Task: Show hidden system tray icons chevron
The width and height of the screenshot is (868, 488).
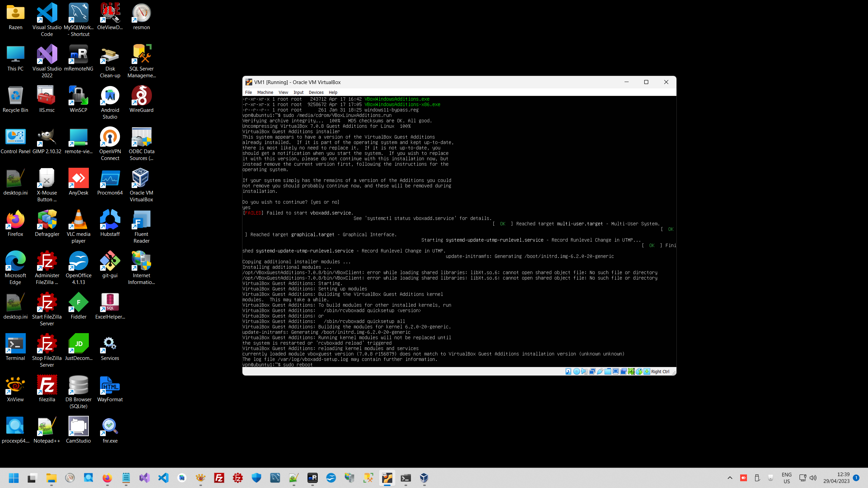Action: coord(730,478)
